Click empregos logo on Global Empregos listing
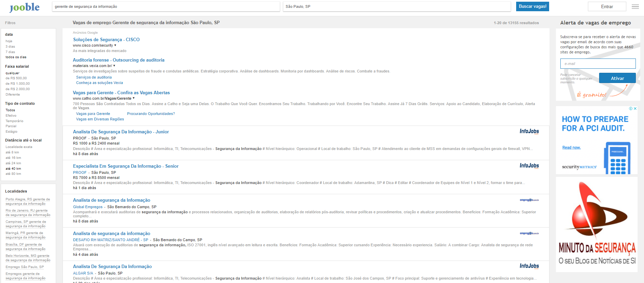Screen dimensions: 644x283 (529, 200)
